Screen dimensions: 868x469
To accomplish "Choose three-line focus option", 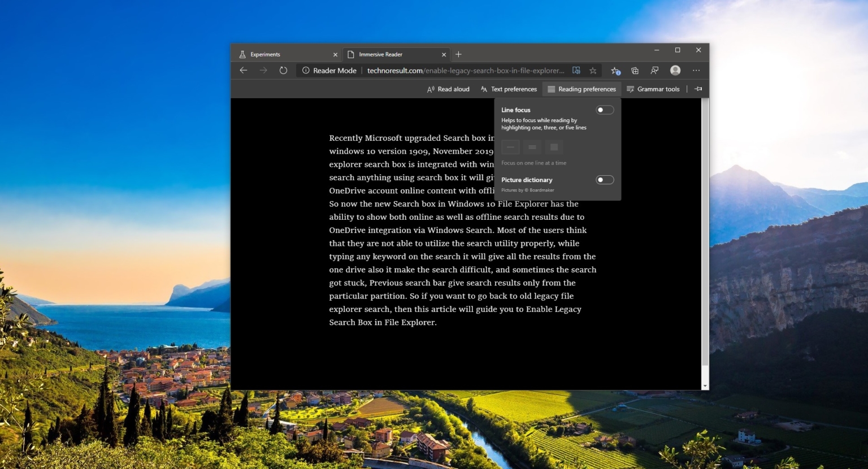I will (x=532, y=147).
